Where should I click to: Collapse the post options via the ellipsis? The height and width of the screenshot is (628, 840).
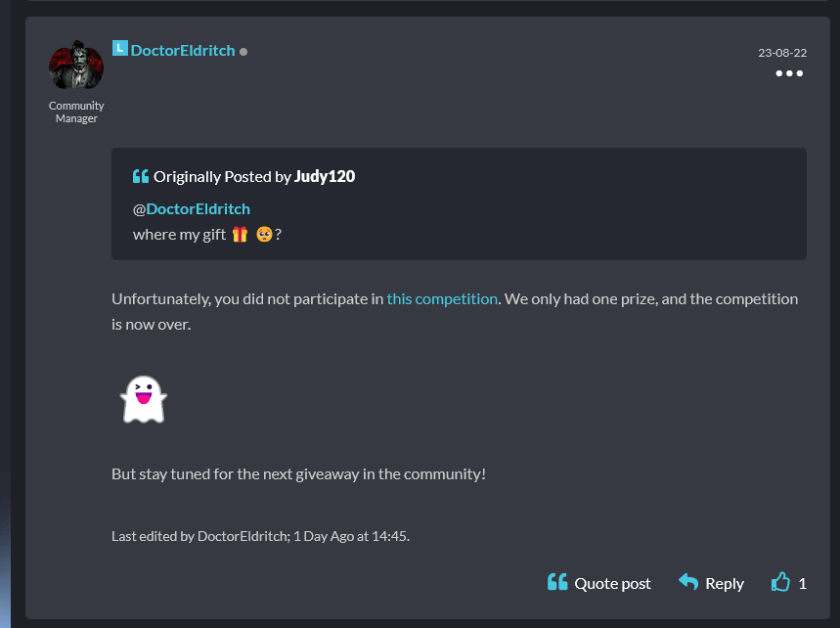tap(788, 72)
